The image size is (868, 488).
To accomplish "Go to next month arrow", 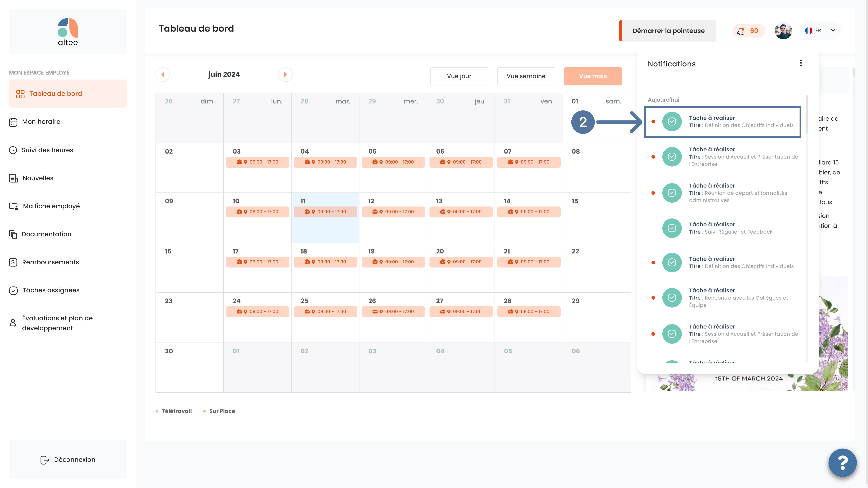I will [x=285, y=74].
